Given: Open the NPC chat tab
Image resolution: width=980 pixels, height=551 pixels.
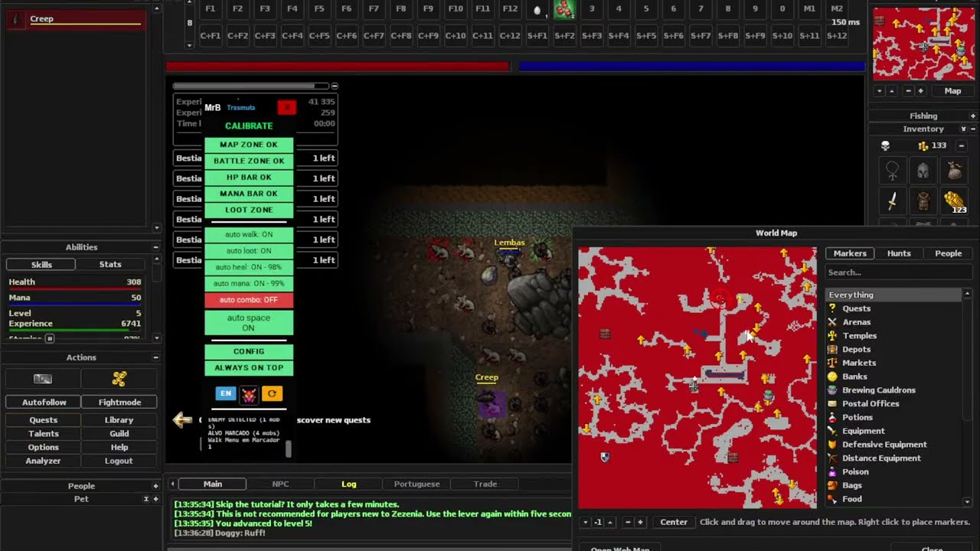Looking at the screenshot, I should coord(281,484).
